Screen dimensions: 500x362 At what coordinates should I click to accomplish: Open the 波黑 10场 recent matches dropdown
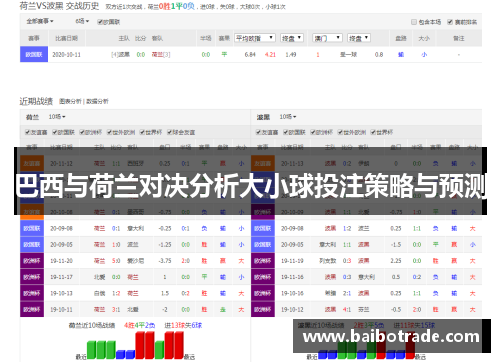coord(288,117)
